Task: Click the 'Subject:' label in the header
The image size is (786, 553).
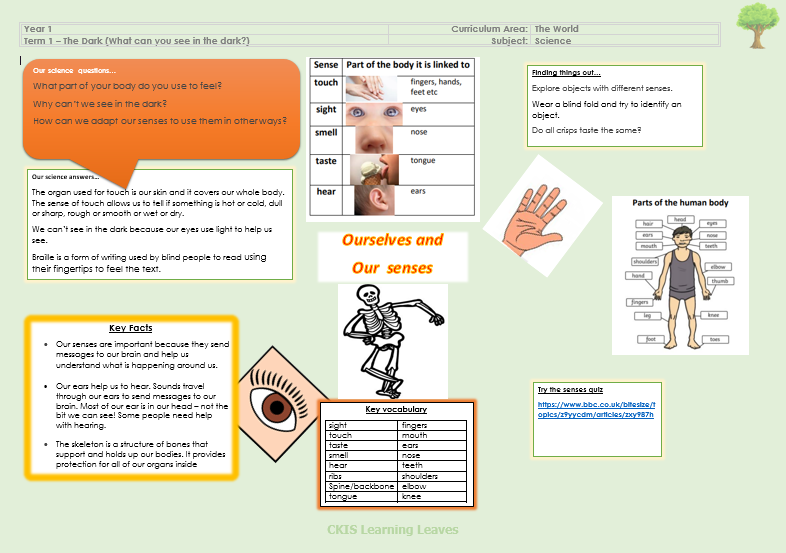Action: pyautogui.click(x=509, y=41)
